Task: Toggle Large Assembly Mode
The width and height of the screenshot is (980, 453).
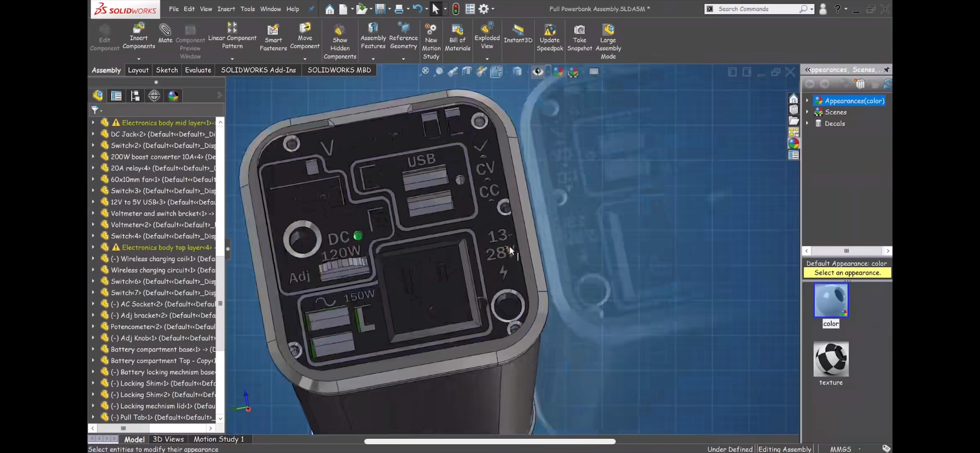Action: tap(608, 42)
